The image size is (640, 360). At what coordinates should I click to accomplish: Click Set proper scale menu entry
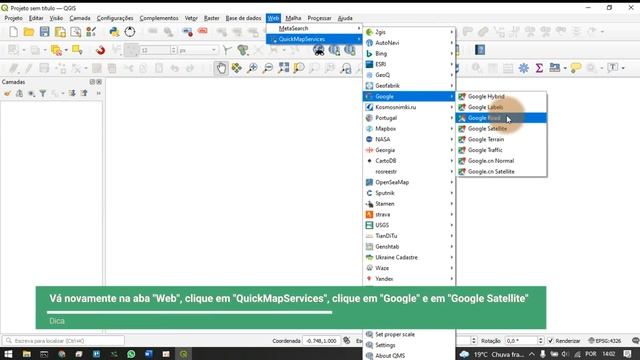[x=409, y=334]
